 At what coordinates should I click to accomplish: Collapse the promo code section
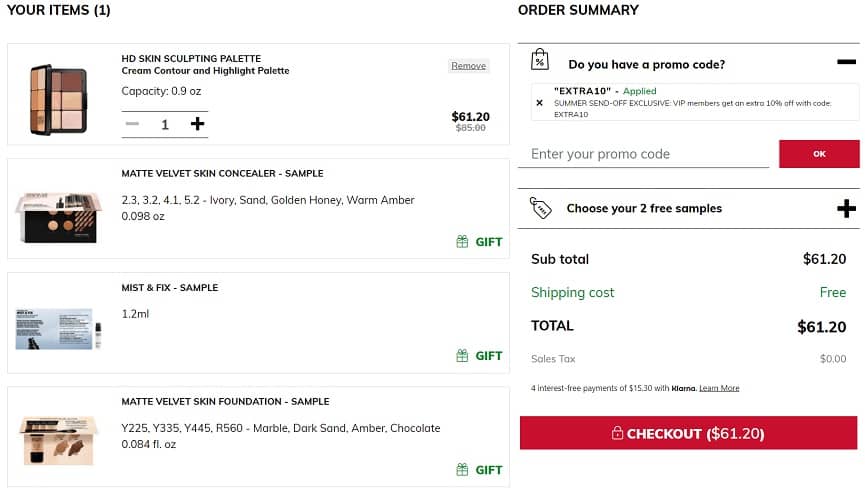click(846, 62)
